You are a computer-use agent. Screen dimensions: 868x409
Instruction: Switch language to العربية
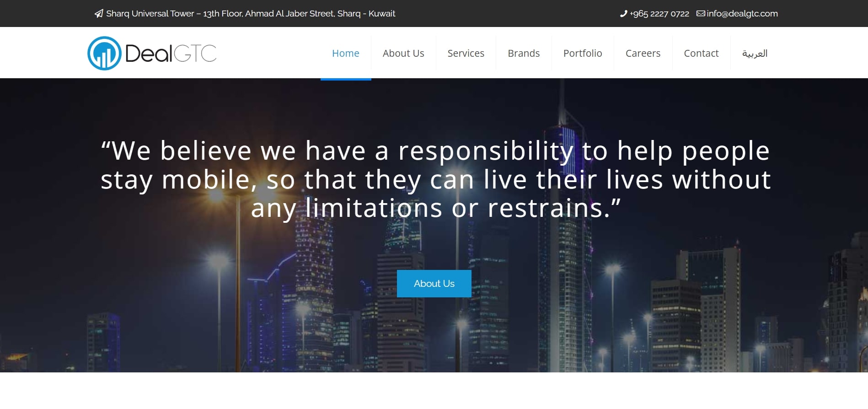[755, 54]
